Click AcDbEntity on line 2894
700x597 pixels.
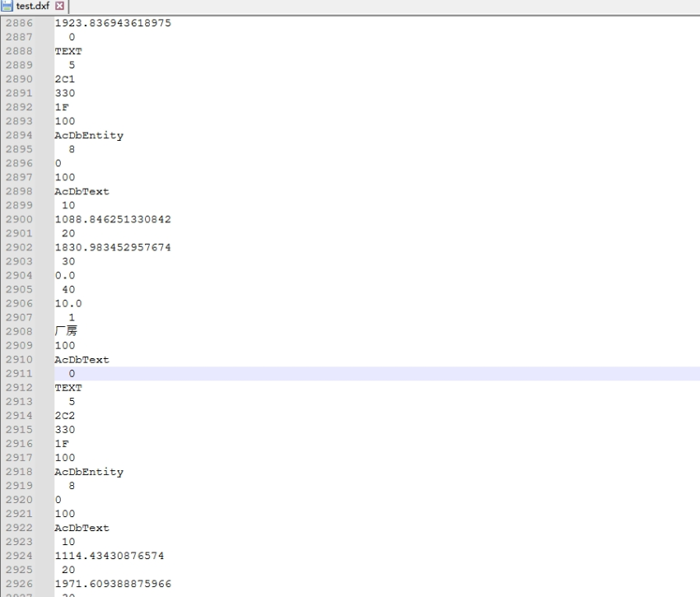[x=89, y=136]
